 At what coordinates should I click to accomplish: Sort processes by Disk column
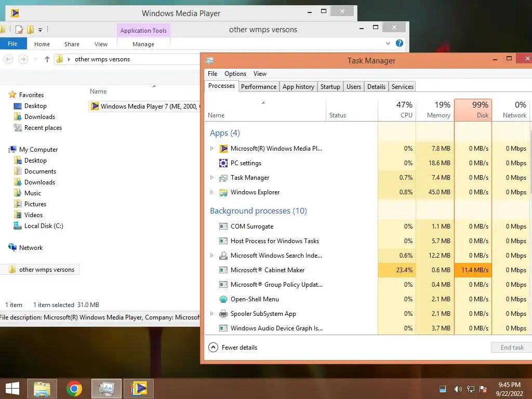(x=473, y=110)
